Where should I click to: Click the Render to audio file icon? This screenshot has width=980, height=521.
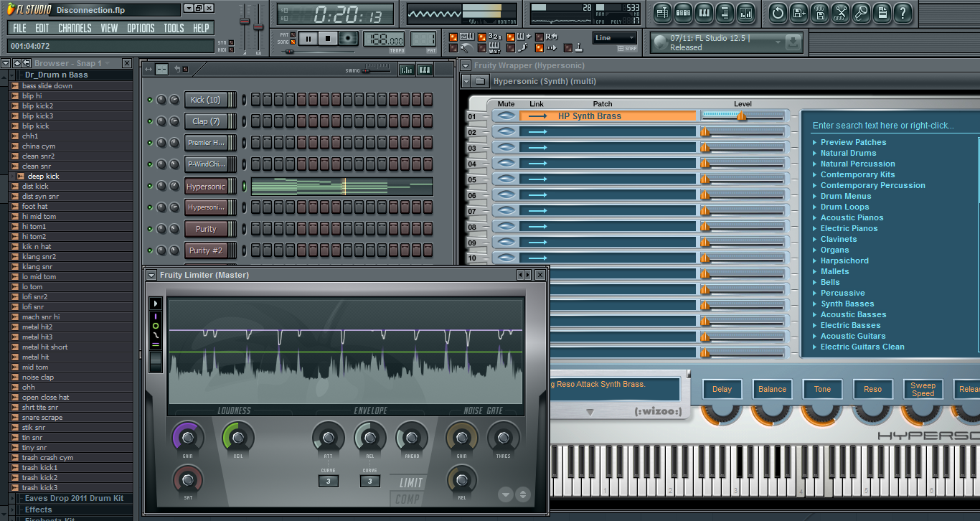pyautogui.click(x=820, y=13)
